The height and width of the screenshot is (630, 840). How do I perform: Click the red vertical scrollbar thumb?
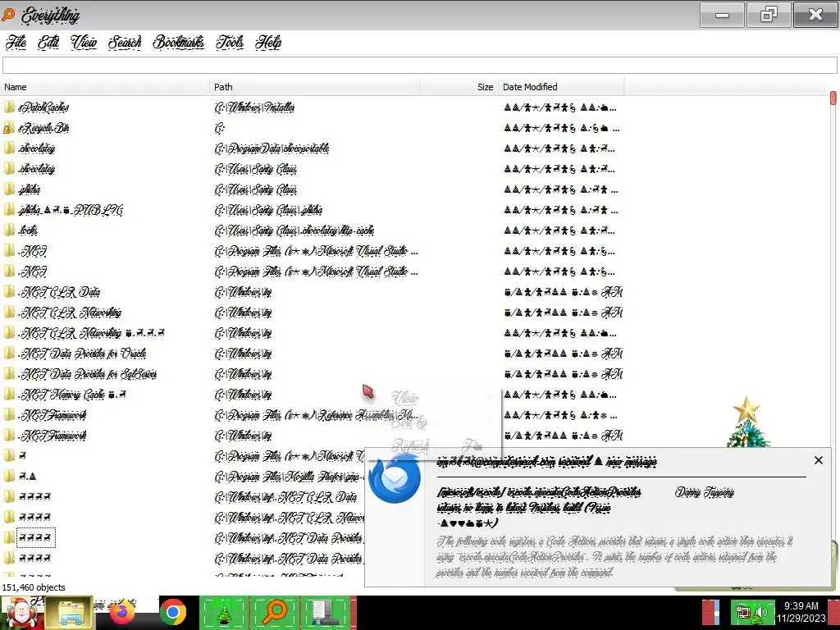833,98
